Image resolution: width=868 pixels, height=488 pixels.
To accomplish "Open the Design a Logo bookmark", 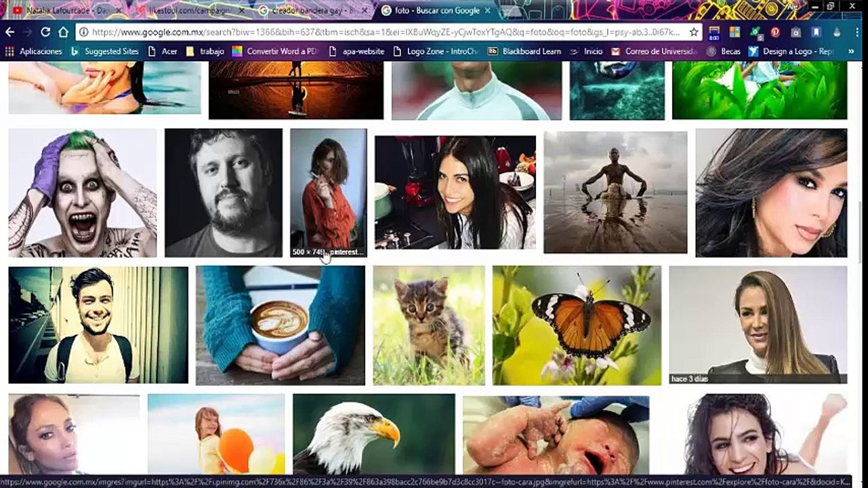I will point(791,52).
